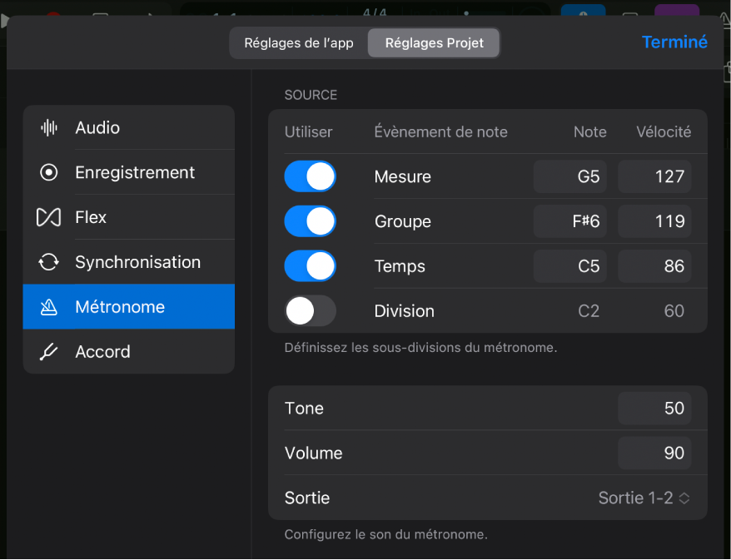Select the Groupe note field F#6
Screen dimensions: 731x560
tap(570, 221)
